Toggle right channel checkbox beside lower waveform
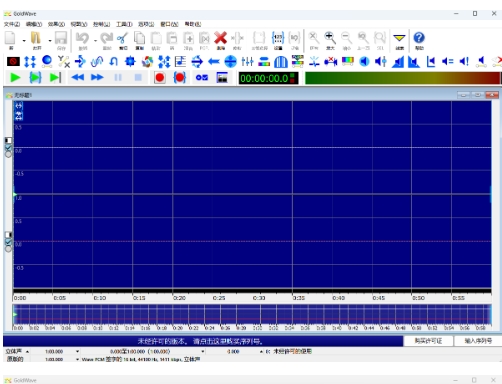 coord(8,242)
